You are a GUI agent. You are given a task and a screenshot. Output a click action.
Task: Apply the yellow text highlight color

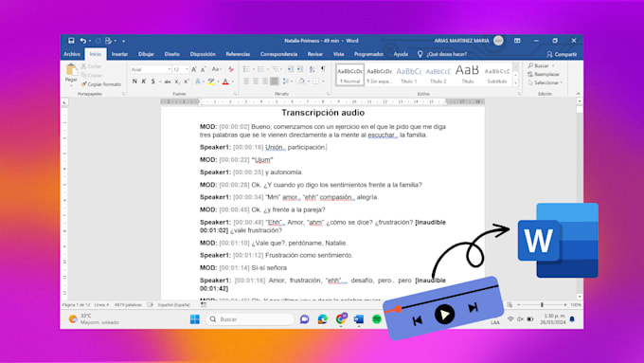point(210,82)
